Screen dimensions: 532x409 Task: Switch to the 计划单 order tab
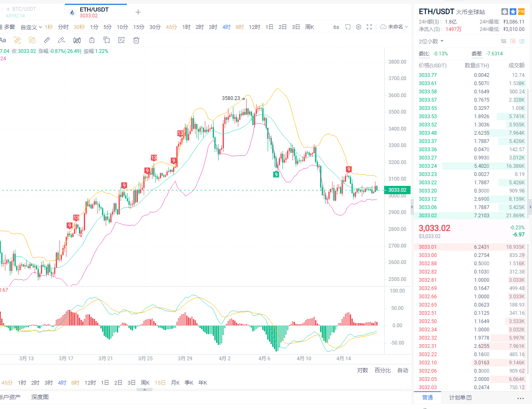coord(460,397)
